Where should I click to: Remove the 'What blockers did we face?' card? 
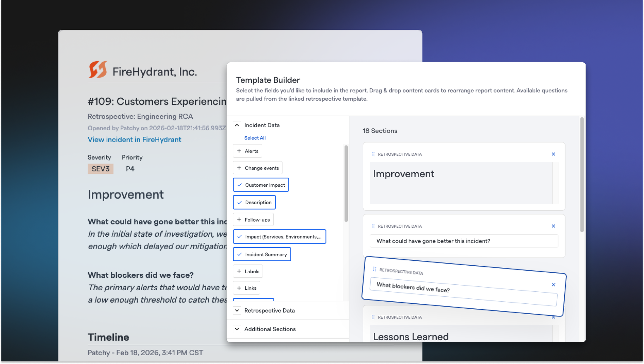[553, 285]
